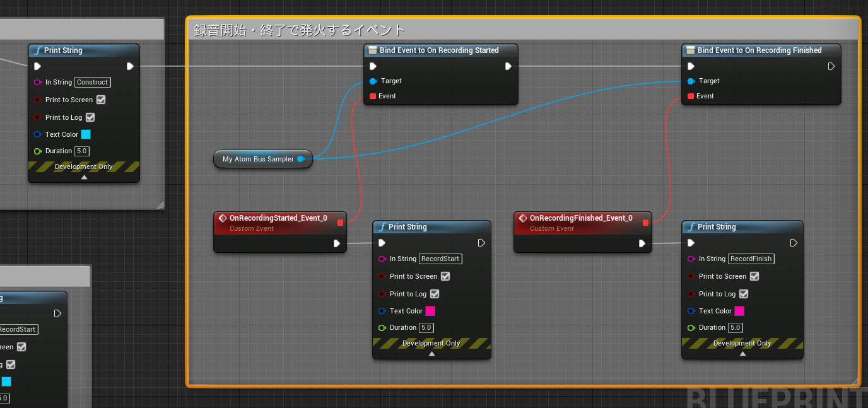Click resize handle of orange comment box
The width and height of the screenshot is (868, 408).
855,382
